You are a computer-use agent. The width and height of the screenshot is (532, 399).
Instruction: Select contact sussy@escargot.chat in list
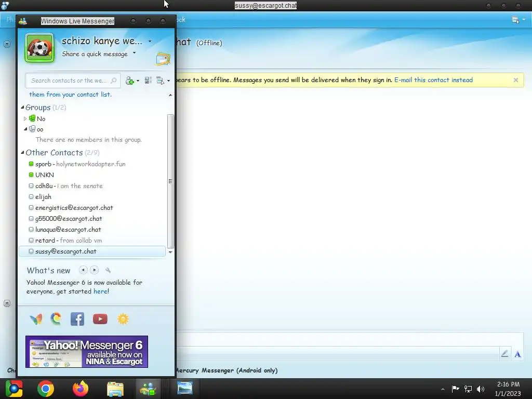pyautogui.click(x=92, y=251)
